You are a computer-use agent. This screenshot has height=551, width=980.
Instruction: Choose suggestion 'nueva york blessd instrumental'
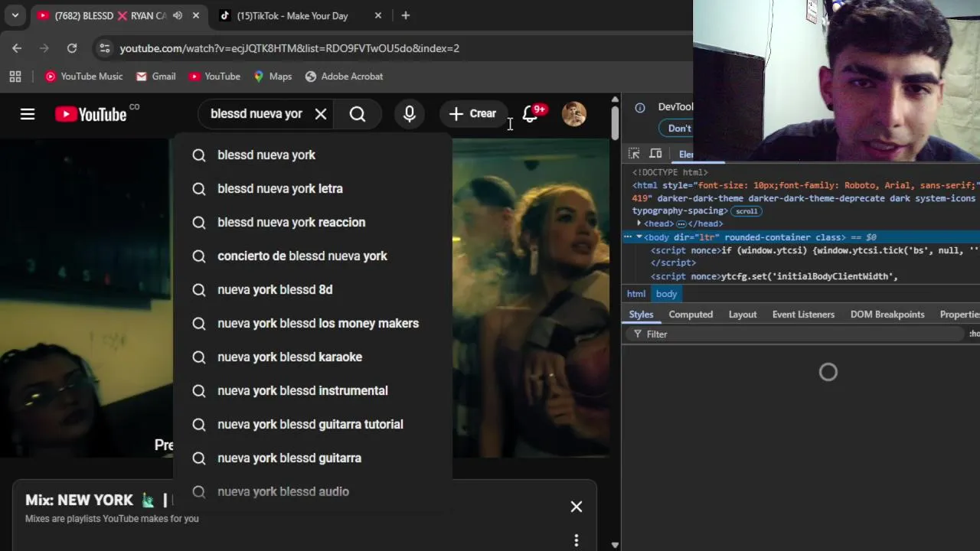tap(313, 390)
